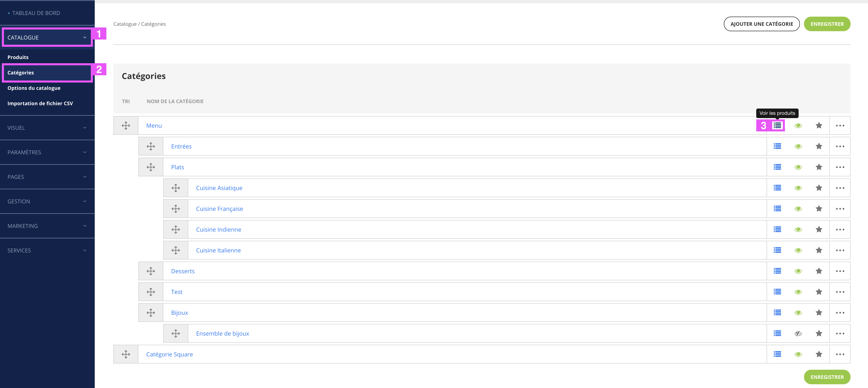
Task: Toggle visibility eye for Plats category
Action: (798, 167)
